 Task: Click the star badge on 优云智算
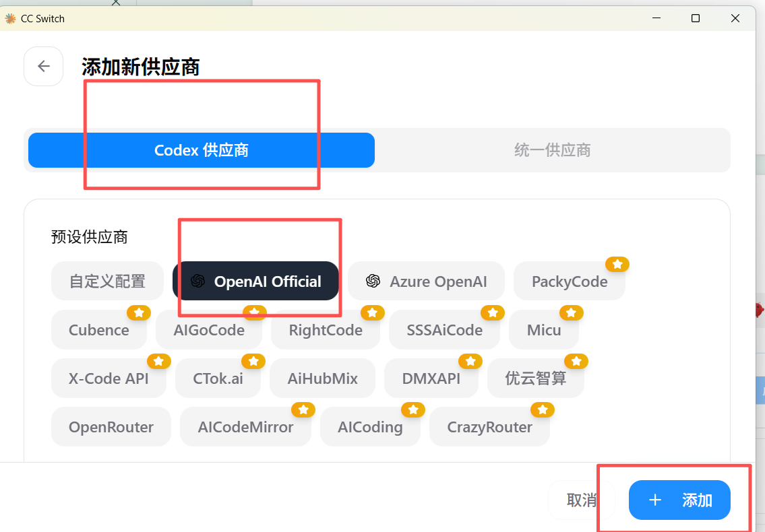[x=576, y=362]
